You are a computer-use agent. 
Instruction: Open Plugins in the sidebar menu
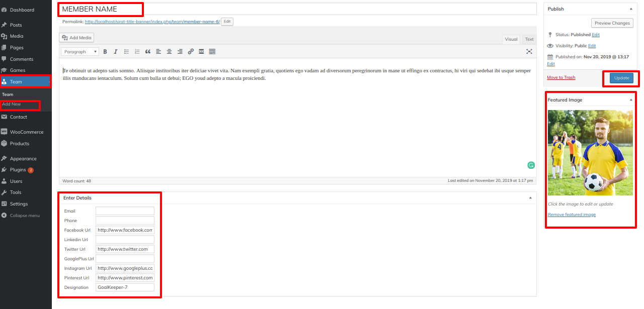click(x=18, y=170)
